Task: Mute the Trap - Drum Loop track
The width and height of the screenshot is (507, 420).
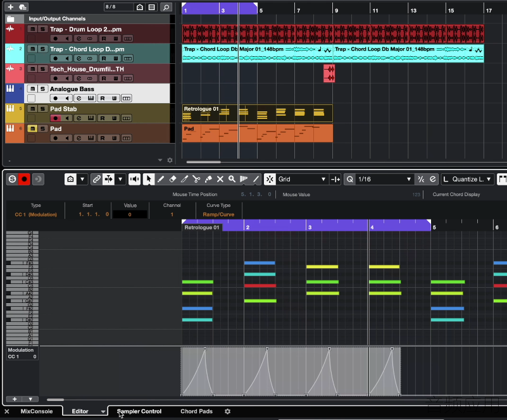Action: (32, 29)
